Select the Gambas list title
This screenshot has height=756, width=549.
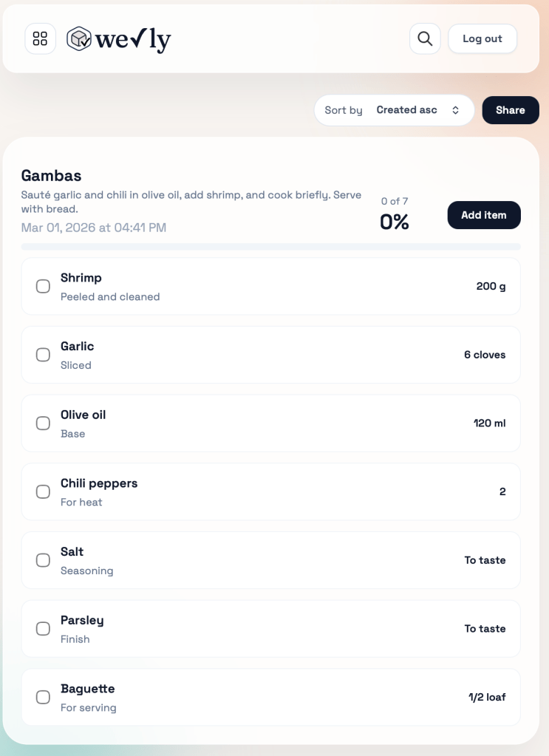click(51, 176)
